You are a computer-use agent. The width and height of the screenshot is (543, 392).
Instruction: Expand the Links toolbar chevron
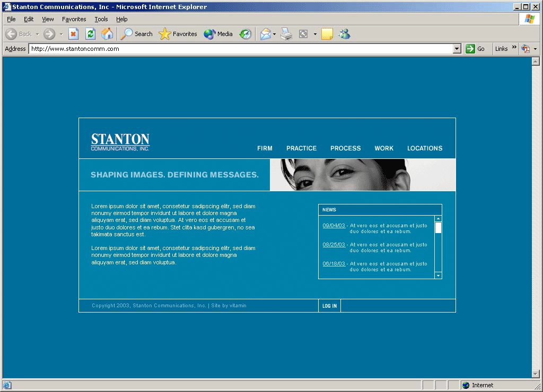514,48
